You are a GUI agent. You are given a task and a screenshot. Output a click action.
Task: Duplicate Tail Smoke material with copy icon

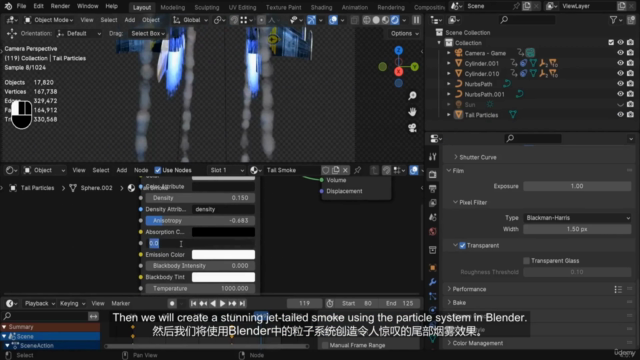(x=336, y=170)
